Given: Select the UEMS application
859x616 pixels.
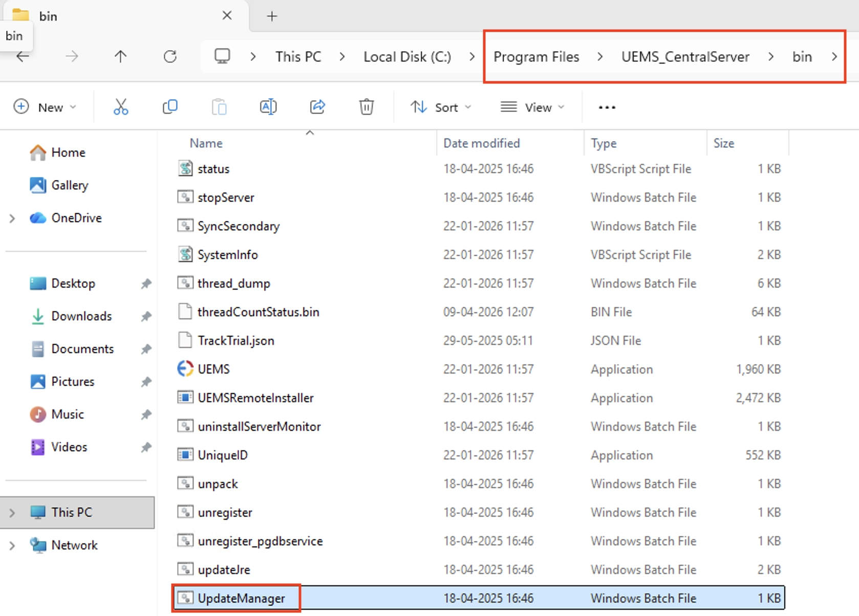Looking at the screenshot, I should [479, 369].
